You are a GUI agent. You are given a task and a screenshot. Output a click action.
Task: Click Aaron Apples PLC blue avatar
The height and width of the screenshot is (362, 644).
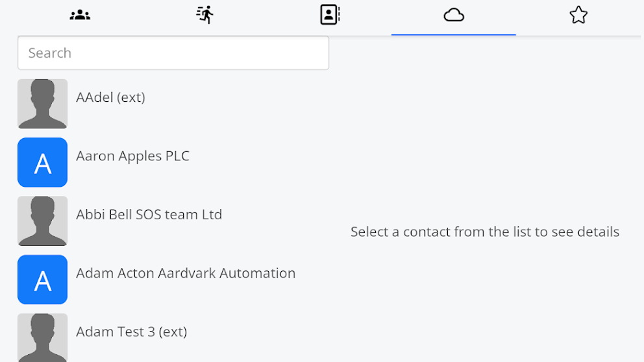click(42, 162)
